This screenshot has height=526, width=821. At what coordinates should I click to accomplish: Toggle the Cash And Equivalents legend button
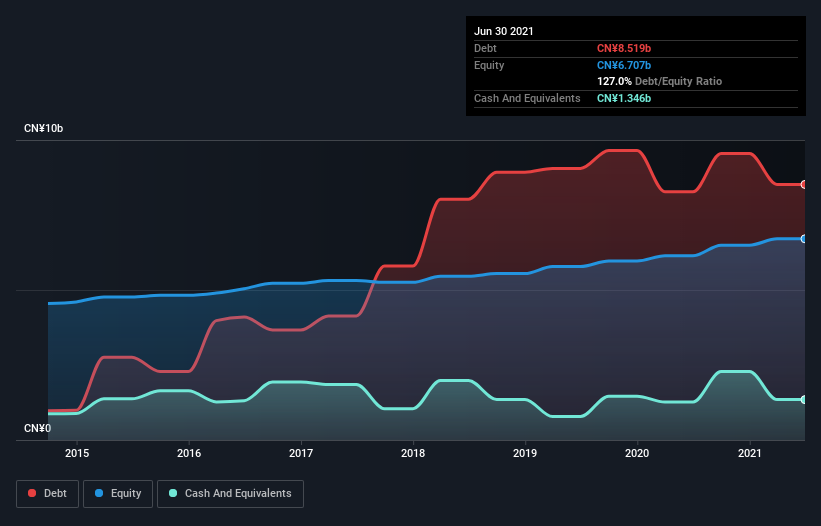pos(230,494)
